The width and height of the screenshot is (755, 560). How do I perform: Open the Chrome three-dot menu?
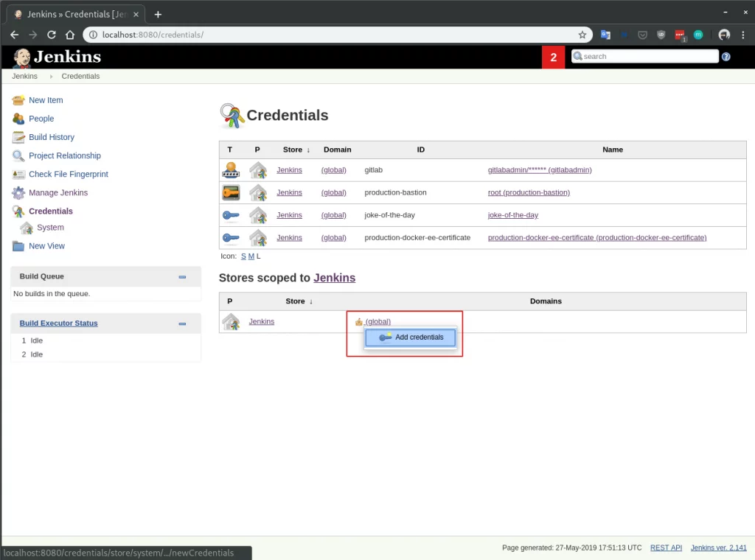pos(743,35)
